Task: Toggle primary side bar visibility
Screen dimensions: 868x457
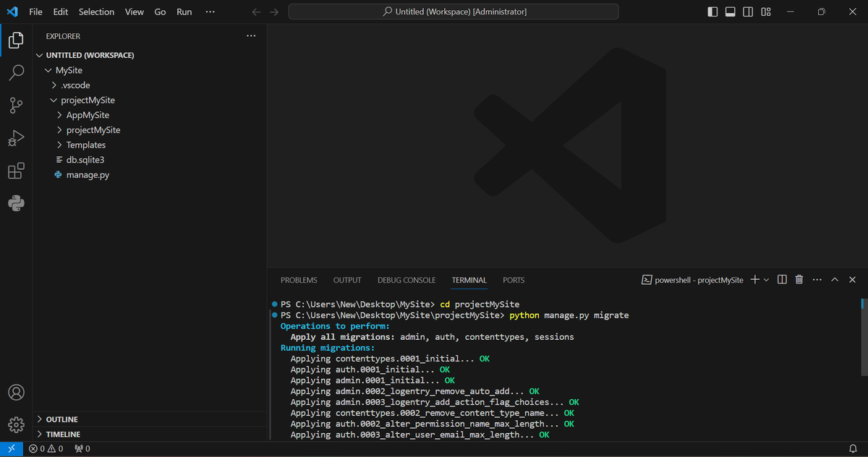Action: pyautogui.click(x=712, y=12)
